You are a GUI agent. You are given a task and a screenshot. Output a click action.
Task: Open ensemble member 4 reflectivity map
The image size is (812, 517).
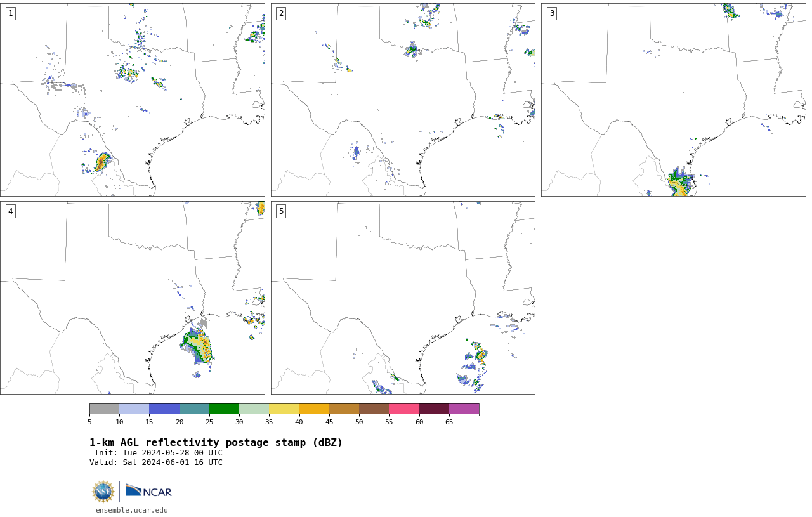pyautogui.click(x=133, y=298)
